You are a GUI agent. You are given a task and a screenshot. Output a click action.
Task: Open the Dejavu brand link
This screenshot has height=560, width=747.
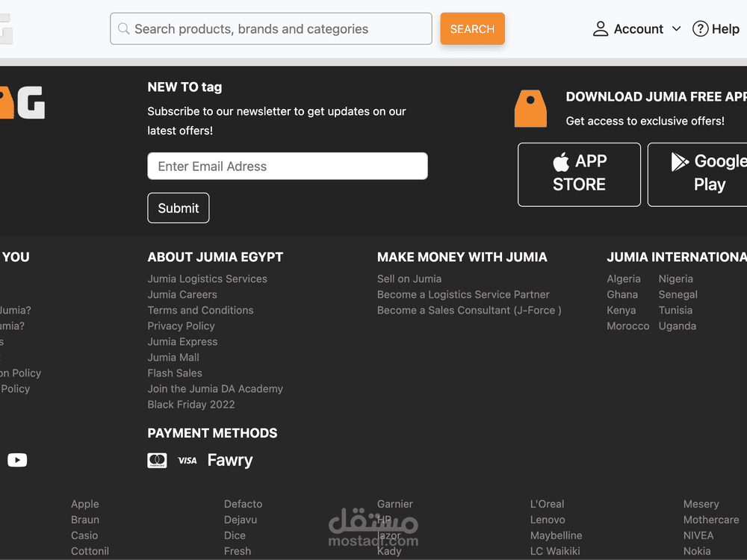[x=241, y=520]
